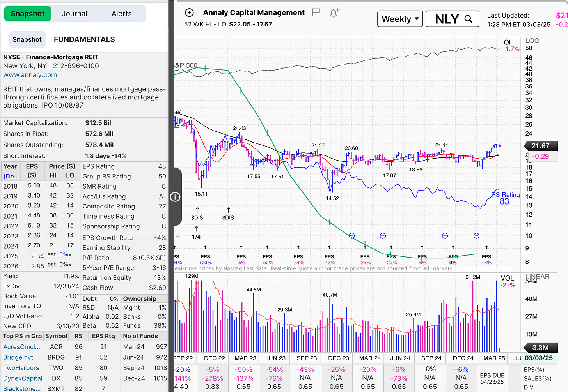Click the Market Capitalization $12.5 Bil value
The height and width of the screenshot is (392, 568).
click(98, 123)
